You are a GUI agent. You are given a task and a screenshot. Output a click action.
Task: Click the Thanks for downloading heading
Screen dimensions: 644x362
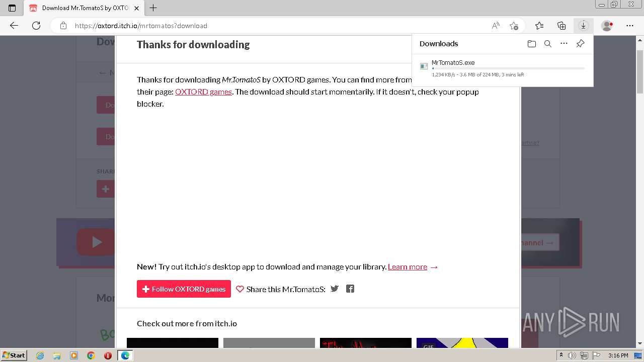[193, 44]
